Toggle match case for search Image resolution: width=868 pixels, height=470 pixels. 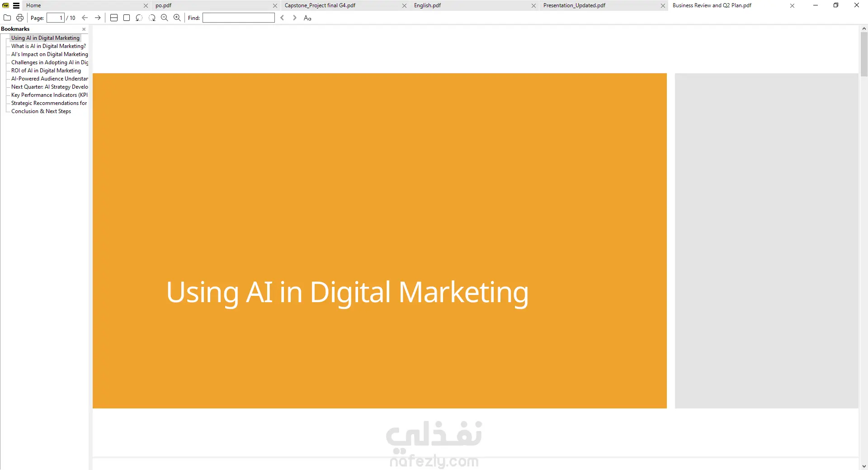click(x=307, y=18)
